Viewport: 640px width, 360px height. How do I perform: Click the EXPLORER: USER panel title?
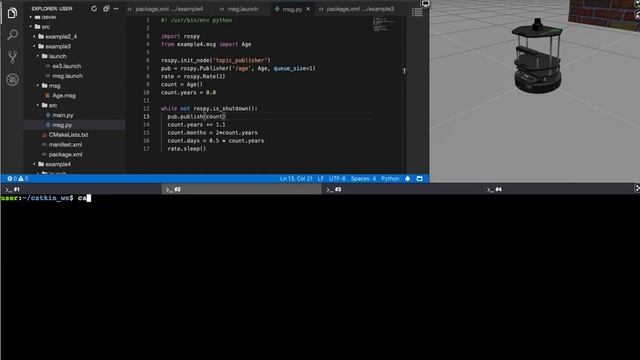[52, 9]
